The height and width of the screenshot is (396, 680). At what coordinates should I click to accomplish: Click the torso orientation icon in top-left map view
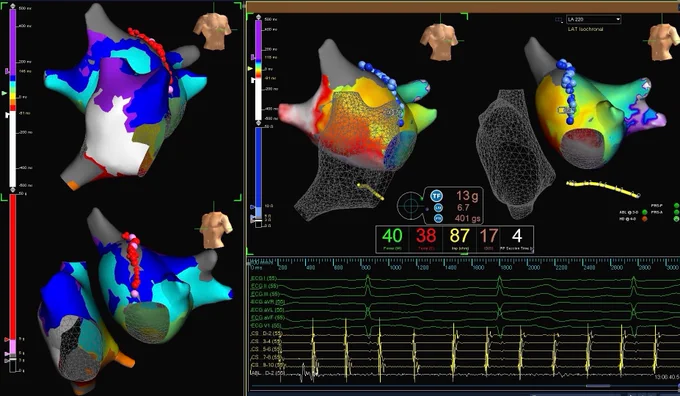click(212, 30)
